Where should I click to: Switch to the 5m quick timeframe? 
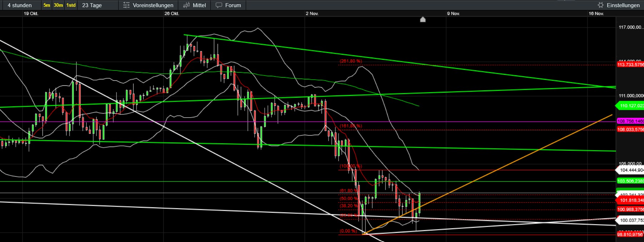(47, 5)
